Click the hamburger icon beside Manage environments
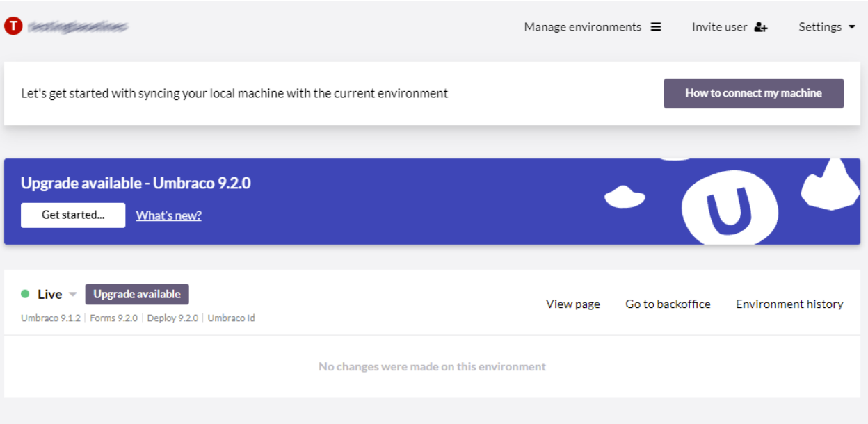868x424 pixels. pyautogui.click(x=655, y=27)
